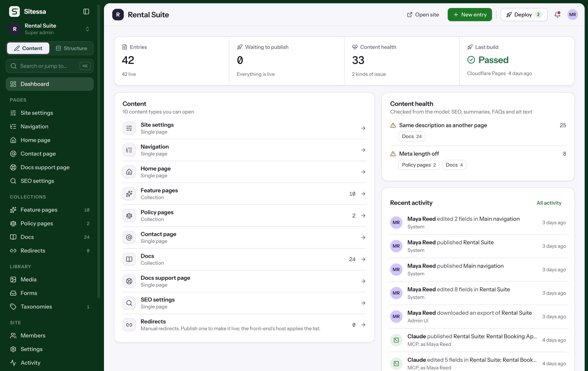588x371 pixels.
Task: Switch to the Structure tab
Action: pos(71,48)
